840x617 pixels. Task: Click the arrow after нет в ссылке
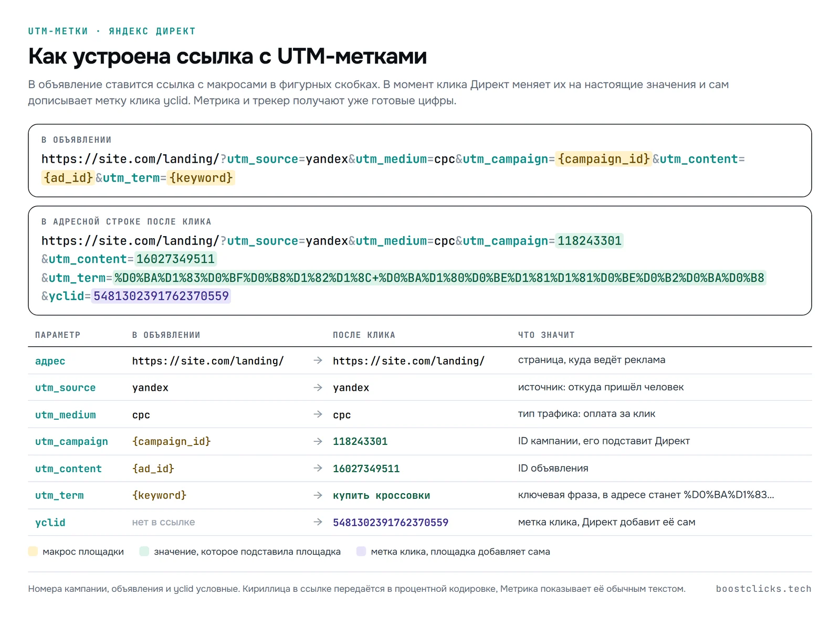[x=318, y=522]
